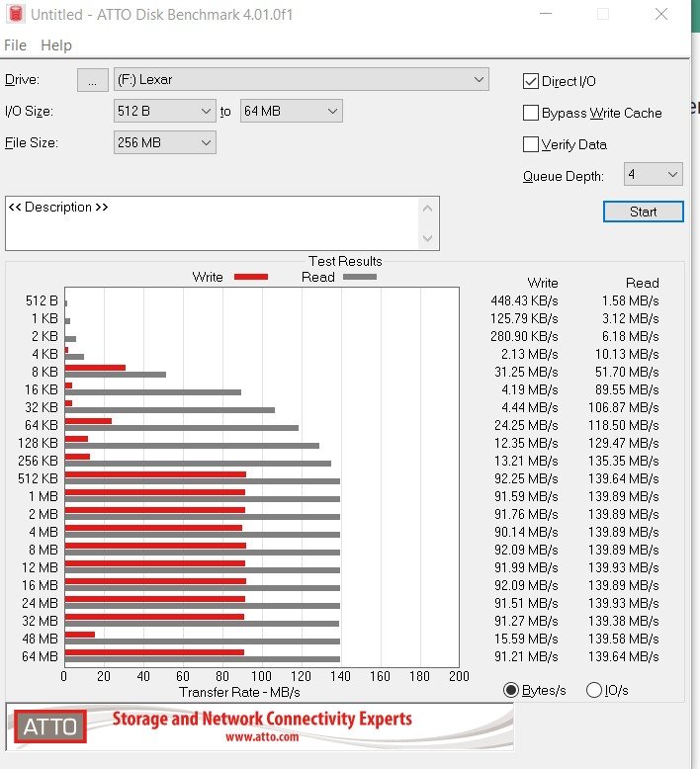Click the 92.25 MB/s write value
Screen dimensions: 700x769
(526, 478)
